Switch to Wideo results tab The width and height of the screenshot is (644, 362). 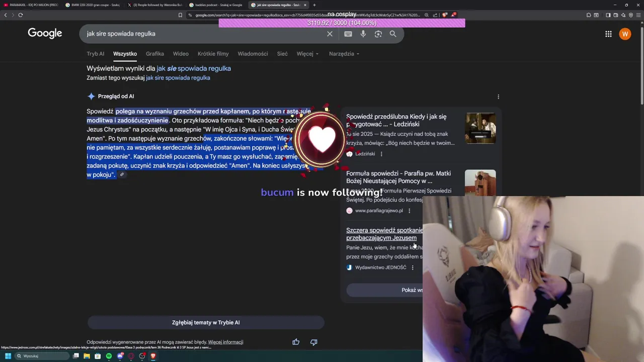181,54
